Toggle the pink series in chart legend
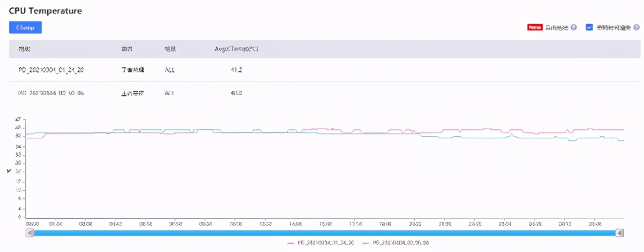The height and width of the screenshot is (252, 644). [x=321, y=243]
